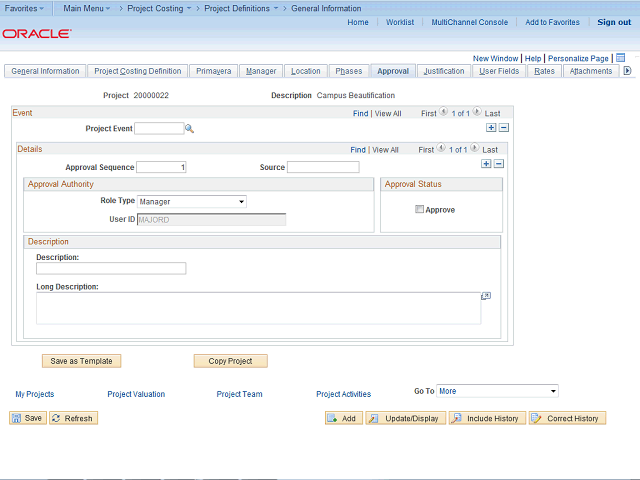Expand the Role Type dropdown

[x=192, y=202]
